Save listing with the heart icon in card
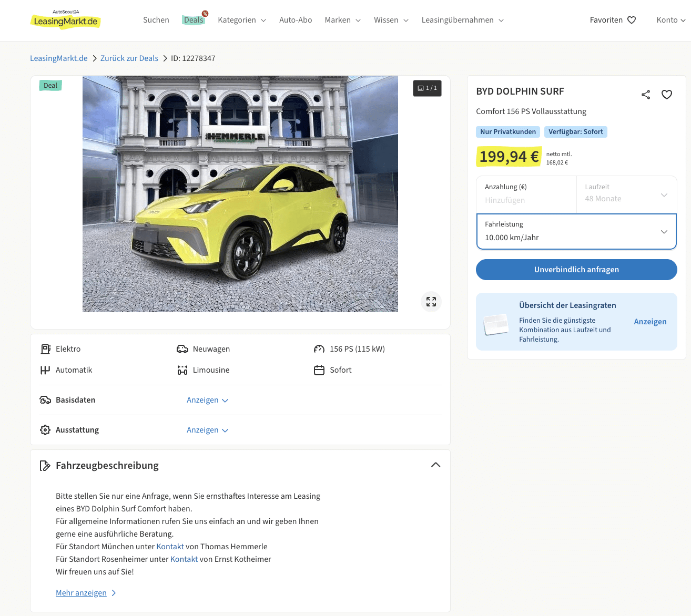This screenshot has width=691, height=616. coord(667,95)
